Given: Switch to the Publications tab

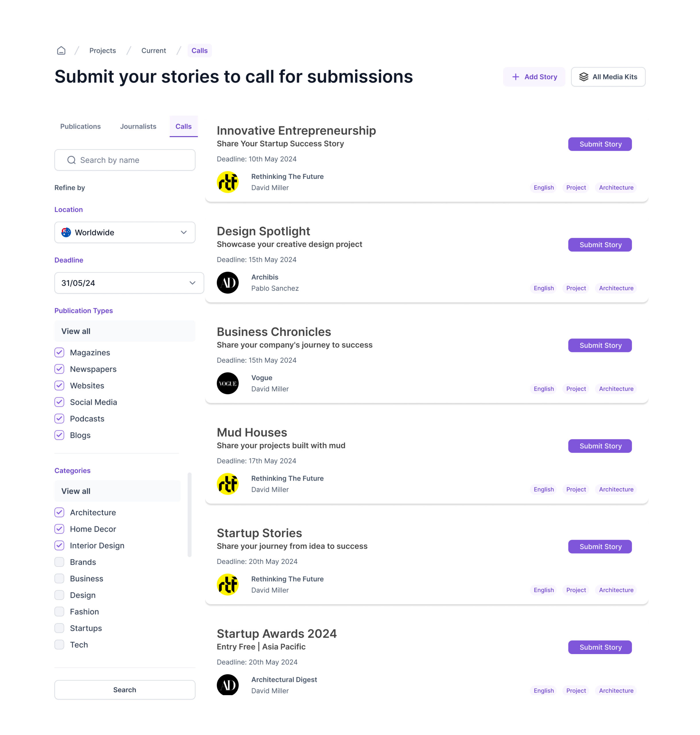Looking at the screenshot, I should [x=80, y=127].
